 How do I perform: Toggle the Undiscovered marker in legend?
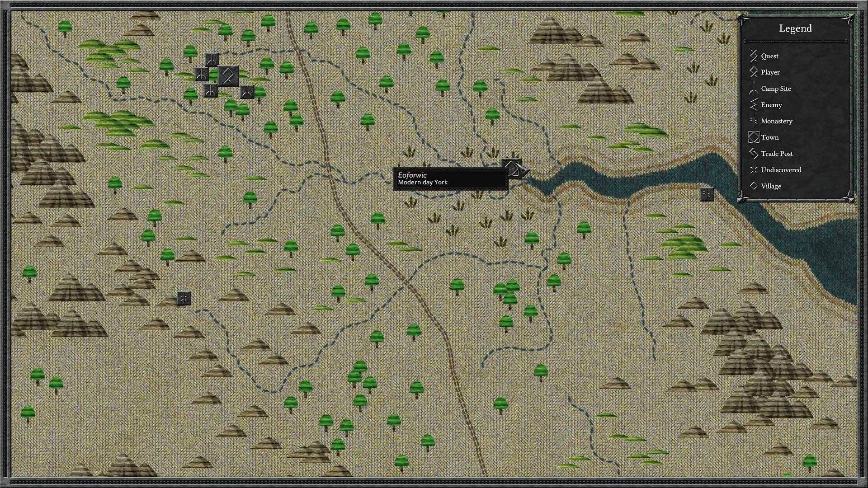pos(753,170)
